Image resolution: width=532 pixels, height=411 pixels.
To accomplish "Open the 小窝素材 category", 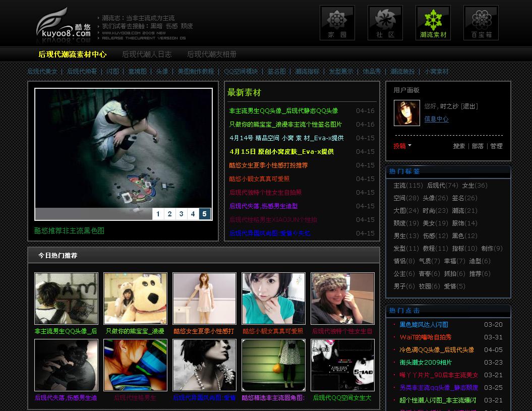I will click(436, 71).
